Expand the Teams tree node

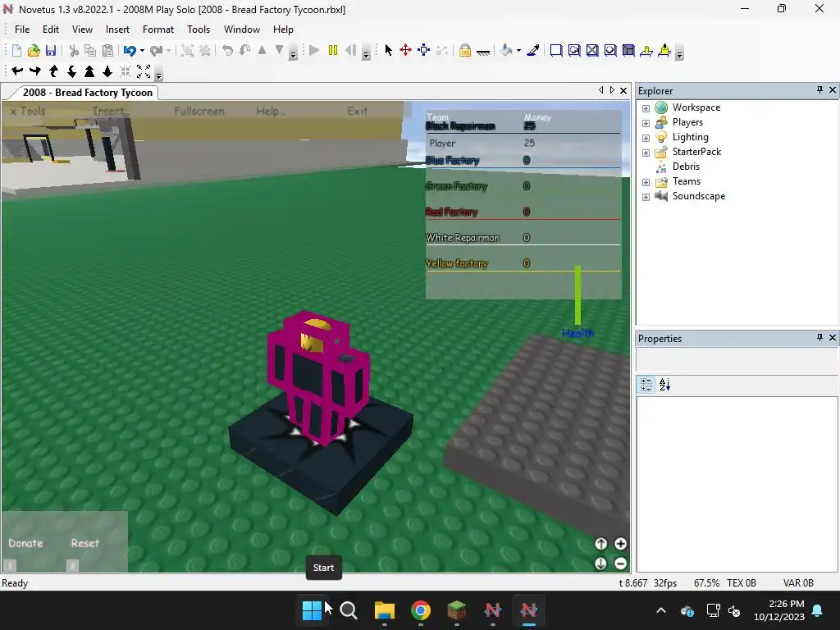[x=646, y=182]
